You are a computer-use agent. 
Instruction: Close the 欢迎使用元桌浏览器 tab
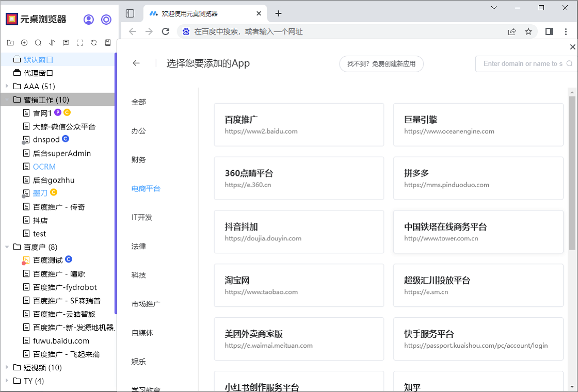coord(259,13)
